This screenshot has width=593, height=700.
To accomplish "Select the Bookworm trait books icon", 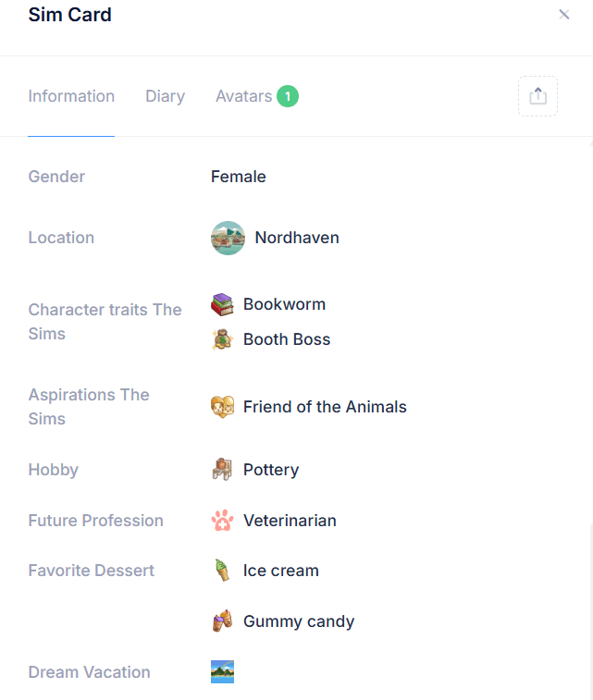I will [x=222, y=304].
